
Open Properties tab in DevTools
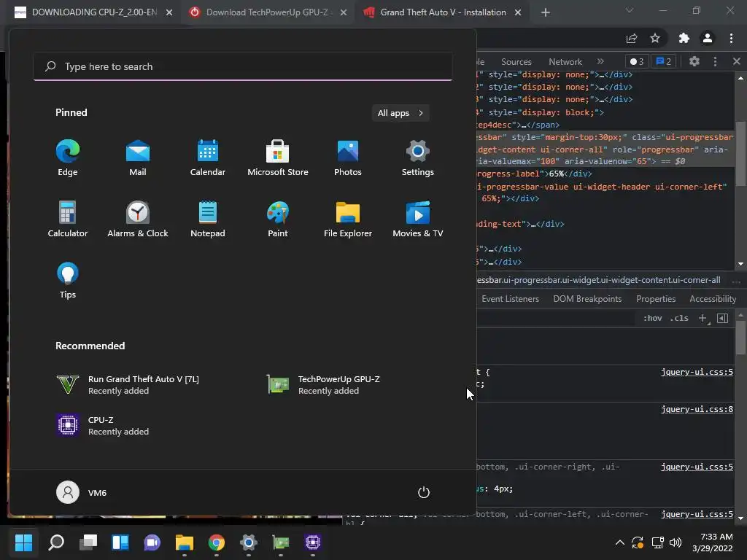[x=656, y=299]
